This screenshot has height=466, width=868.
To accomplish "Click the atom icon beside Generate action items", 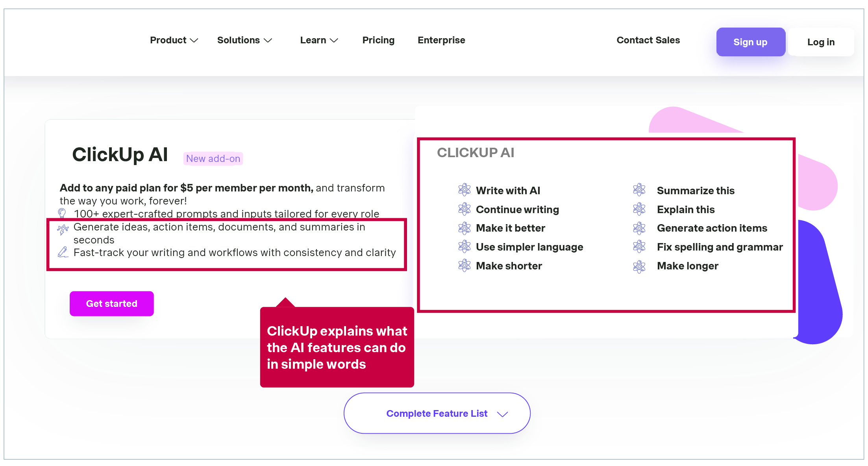I will [639, 228].
